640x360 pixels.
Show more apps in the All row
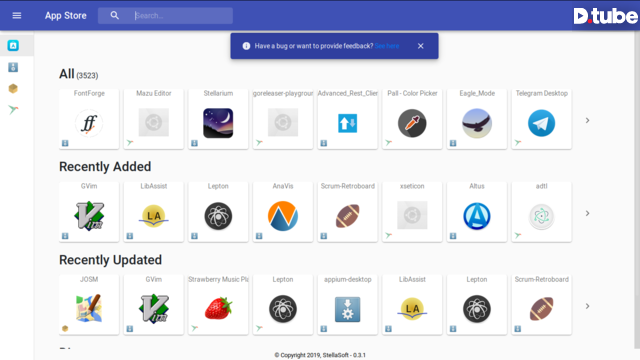pos(587,120)
